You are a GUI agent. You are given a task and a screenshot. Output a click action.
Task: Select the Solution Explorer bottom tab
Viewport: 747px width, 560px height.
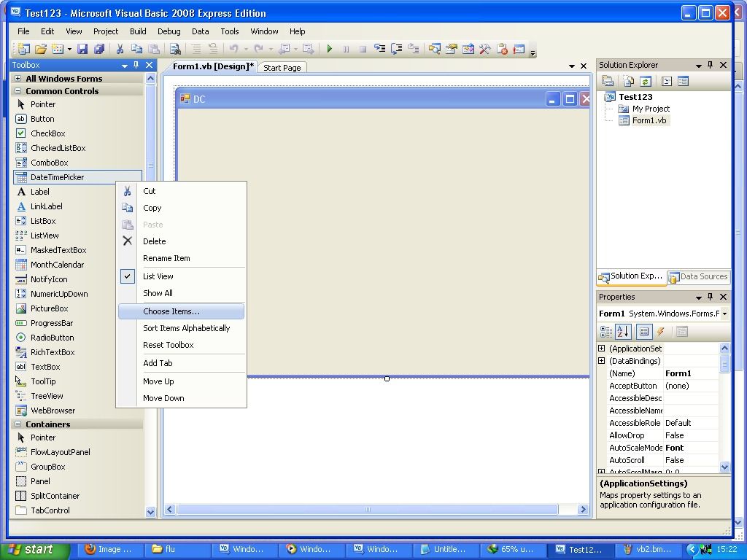click(x=631, y=276)
